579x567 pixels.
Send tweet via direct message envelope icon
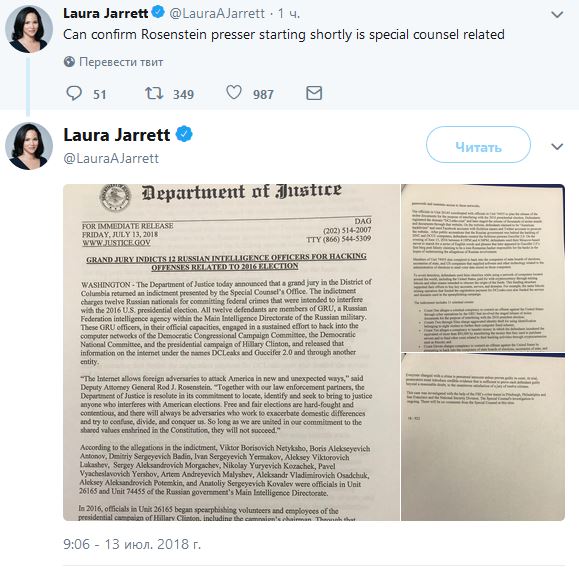[314, 93]
